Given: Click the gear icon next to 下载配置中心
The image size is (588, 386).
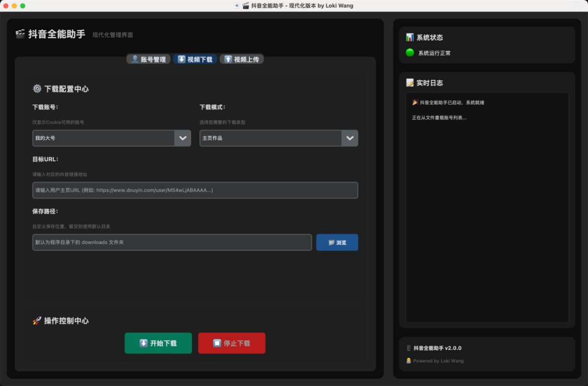Looking at the screenshot, I should coord(37,89).
